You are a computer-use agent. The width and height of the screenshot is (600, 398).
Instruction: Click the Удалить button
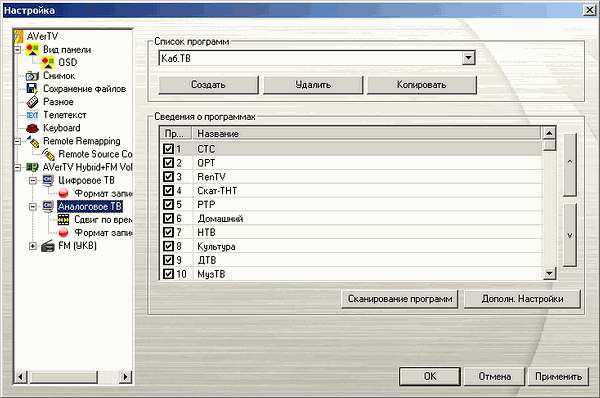click(313, 85)
